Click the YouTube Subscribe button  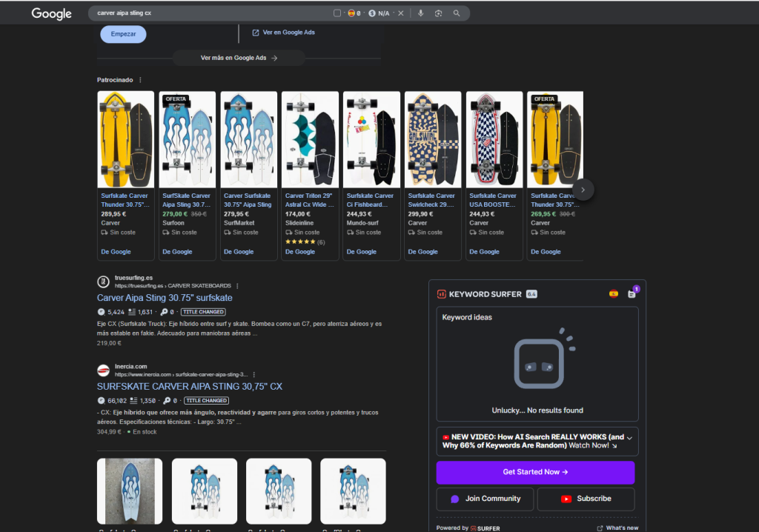click(586, 499)
